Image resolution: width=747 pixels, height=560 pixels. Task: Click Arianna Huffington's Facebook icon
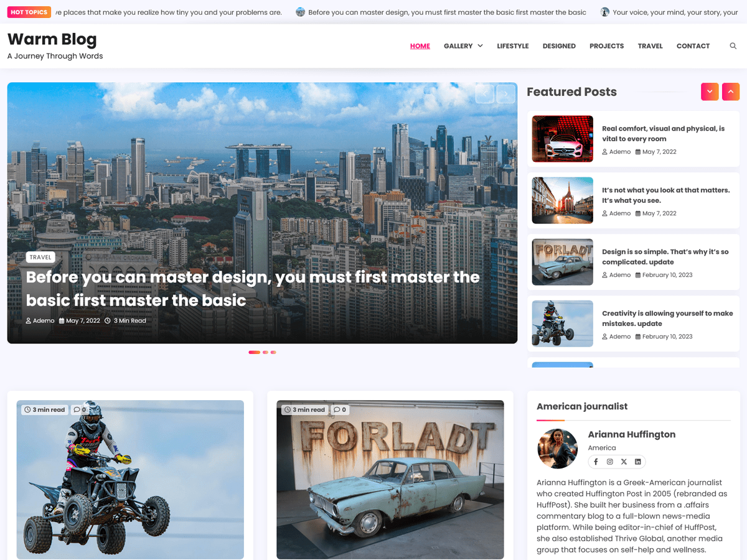596,462
